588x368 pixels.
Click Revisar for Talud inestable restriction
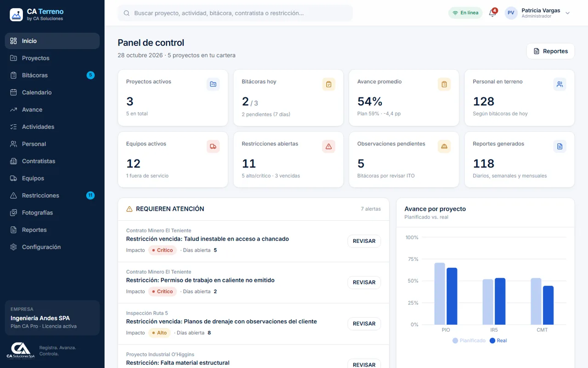tap(364, 241)
